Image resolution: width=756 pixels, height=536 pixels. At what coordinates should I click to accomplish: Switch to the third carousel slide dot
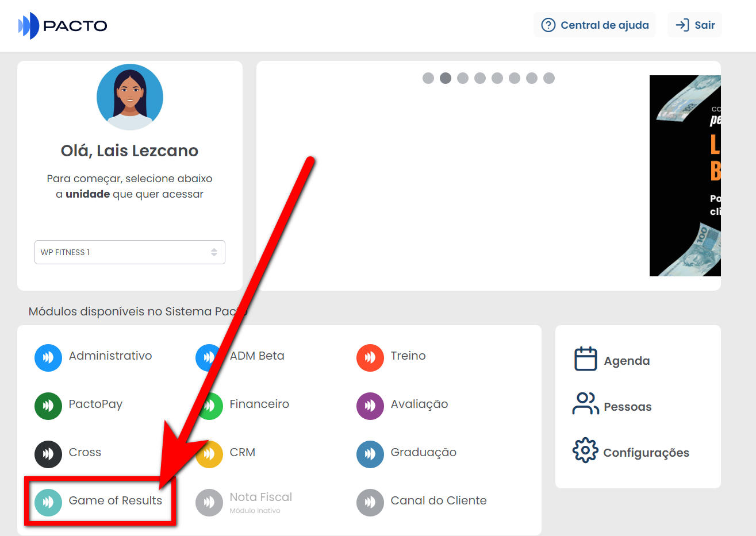point(463,78)
